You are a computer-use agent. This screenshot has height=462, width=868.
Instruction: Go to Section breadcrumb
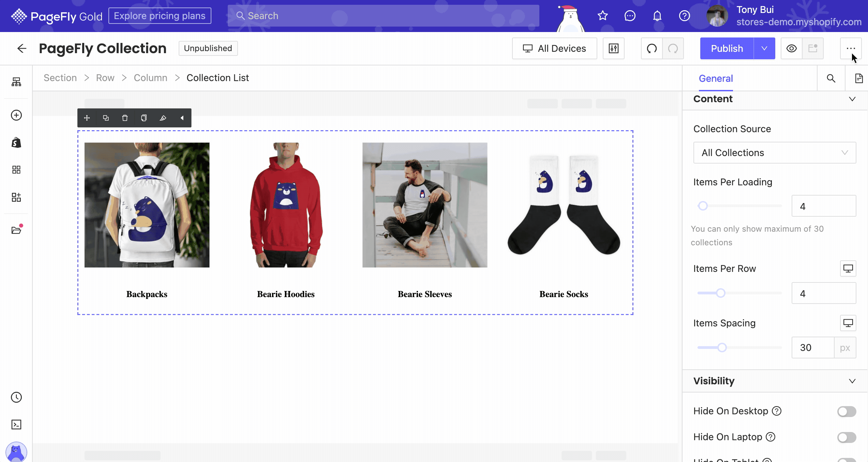pos(60,78)
